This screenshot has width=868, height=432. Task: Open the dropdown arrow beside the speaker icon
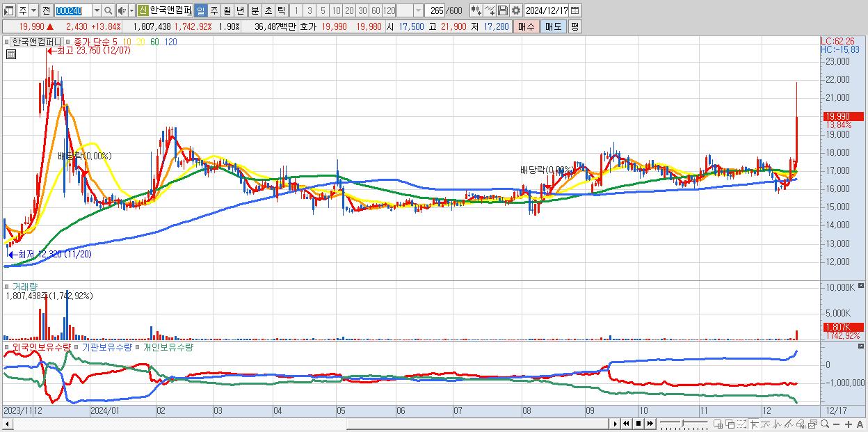click(131, 10)
